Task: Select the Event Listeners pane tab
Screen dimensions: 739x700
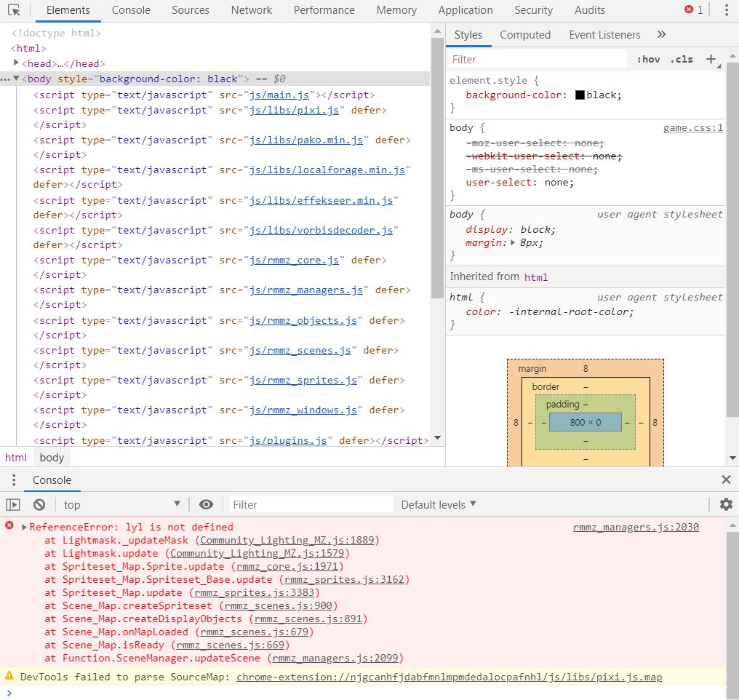Action: tap(604, 35)
